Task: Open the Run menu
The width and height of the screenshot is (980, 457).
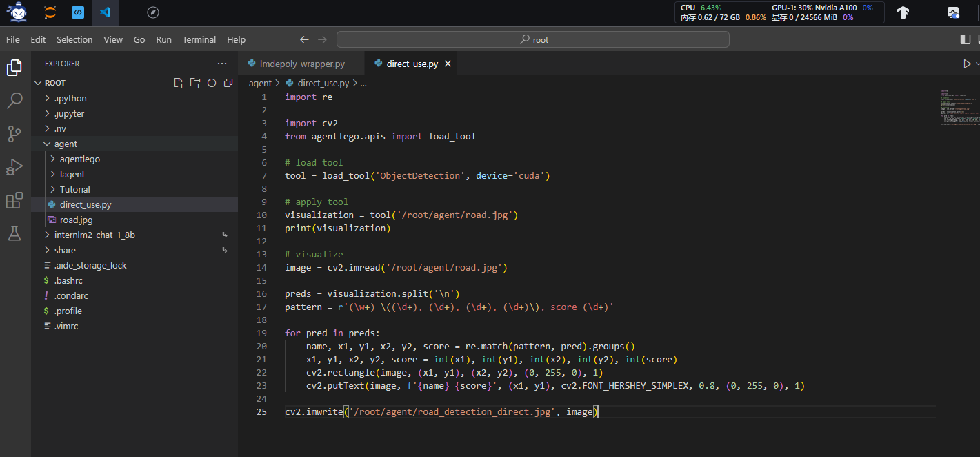Action: click(163, 39)
